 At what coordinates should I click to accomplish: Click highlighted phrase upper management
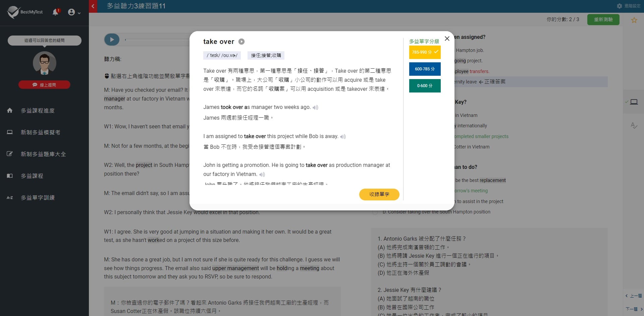click(x=235, y=268)
